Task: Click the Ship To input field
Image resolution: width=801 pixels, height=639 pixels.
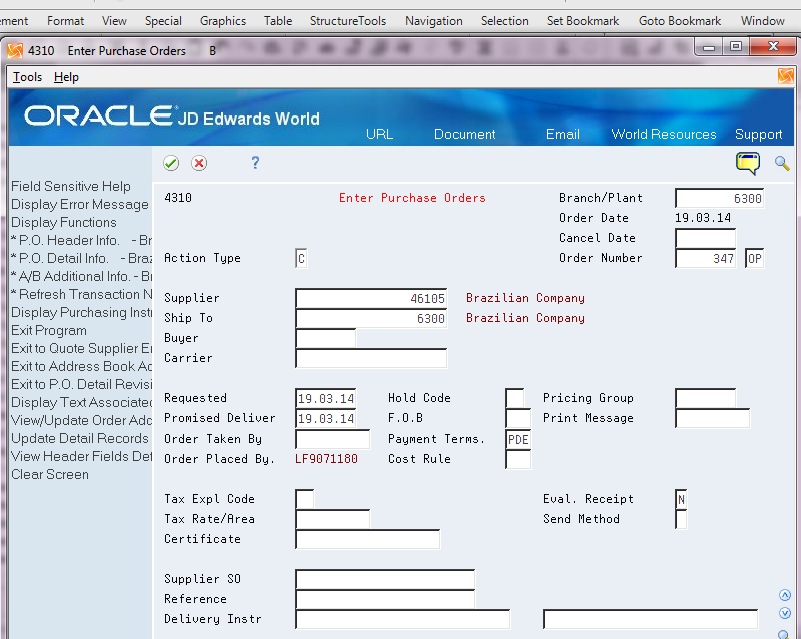Action: (x=371, y=318)
